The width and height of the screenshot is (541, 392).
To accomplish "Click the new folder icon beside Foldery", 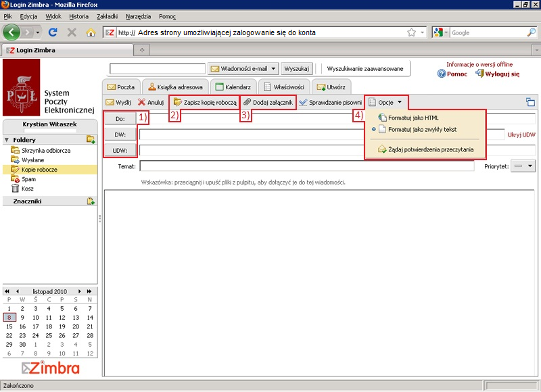I will tap(91, 139).
